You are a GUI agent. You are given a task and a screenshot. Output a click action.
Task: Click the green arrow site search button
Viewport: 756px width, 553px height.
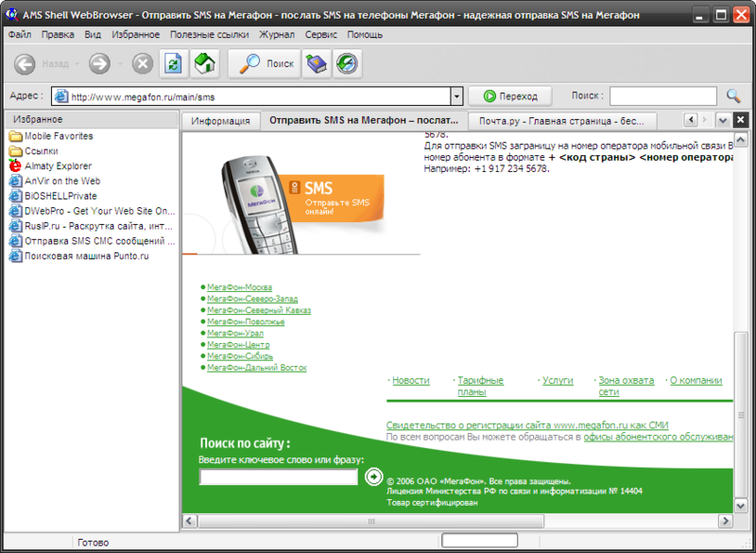[x=373, y=476]
